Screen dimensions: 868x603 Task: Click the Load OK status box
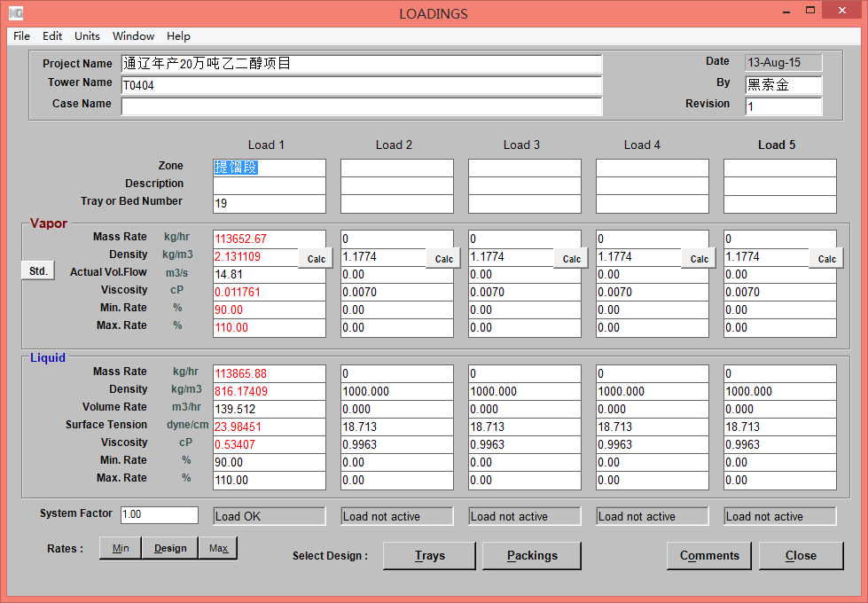270,516
